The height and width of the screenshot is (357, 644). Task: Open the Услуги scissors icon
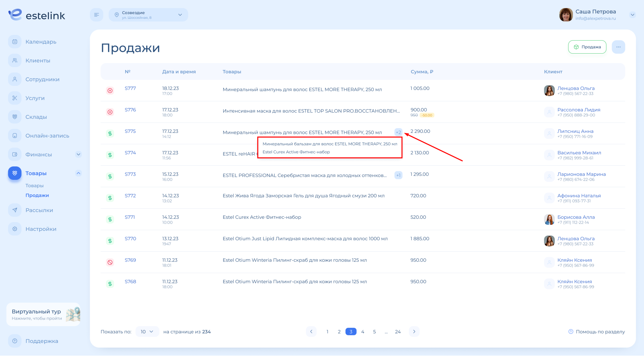[x=15, y=98]
